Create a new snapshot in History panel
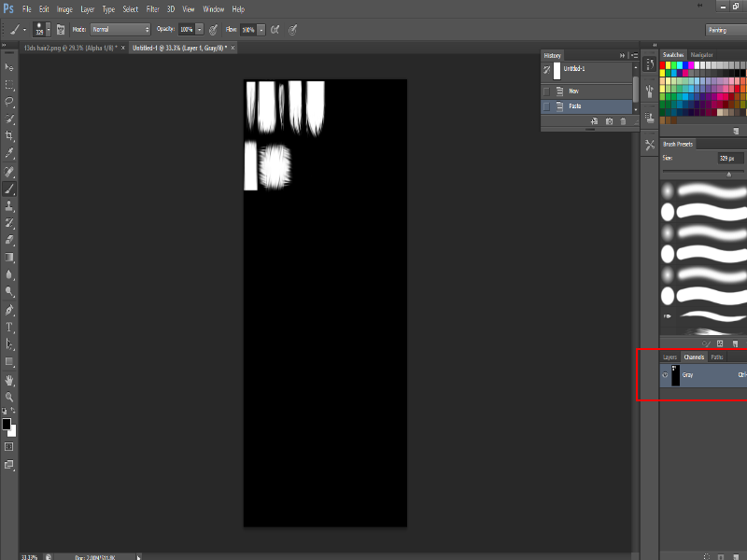The image size is (747, 560). 609,121
